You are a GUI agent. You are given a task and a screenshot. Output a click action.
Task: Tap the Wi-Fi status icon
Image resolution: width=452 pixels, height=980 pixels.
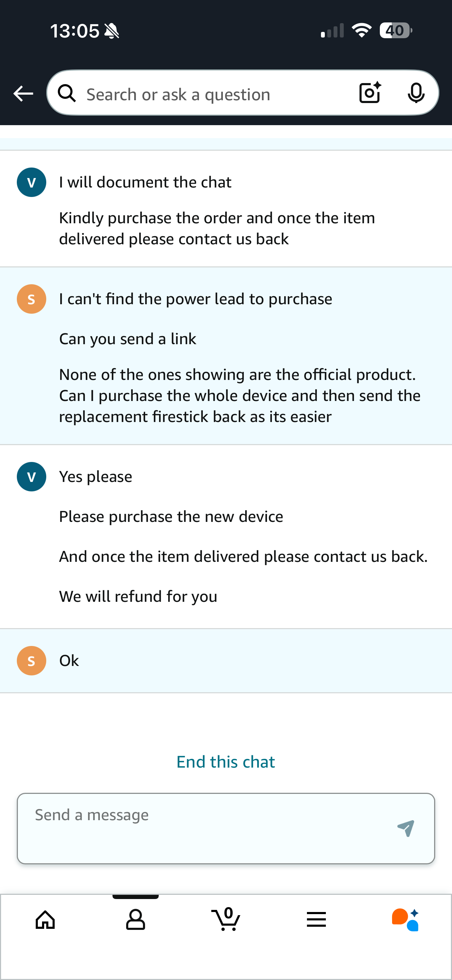[362, 30]
